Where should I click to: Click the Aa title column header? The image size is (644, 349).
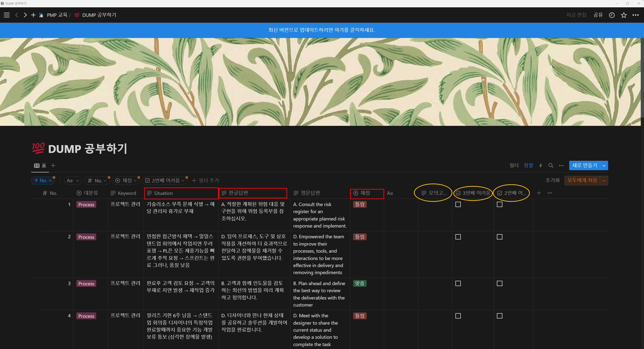point(401,193)
